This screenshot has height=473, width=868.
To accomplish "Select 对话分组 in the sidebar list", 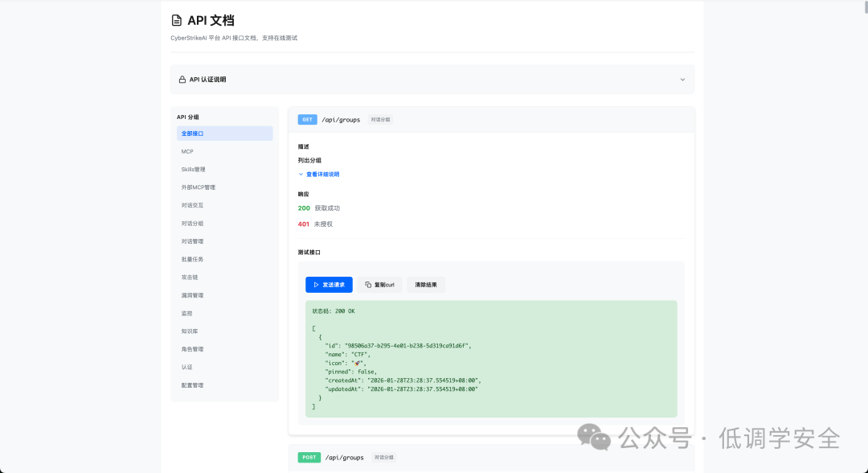I will tap(225, 224).
